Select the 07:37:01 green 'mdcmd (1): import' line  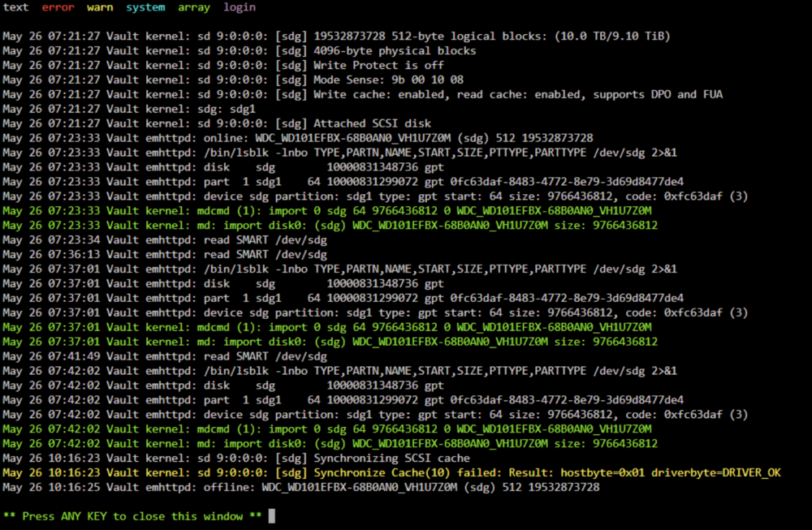(x=326, y=327)
